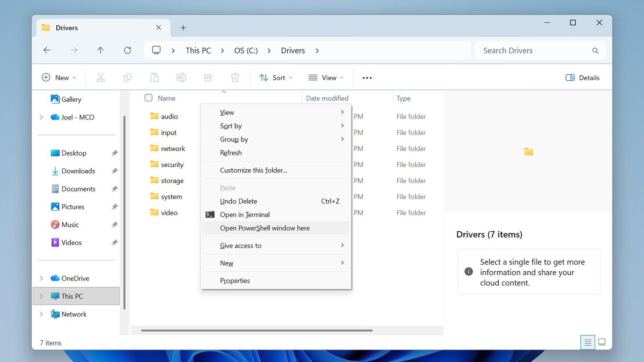Check the select-all box in Name column
This screenshot has width=644, height=362.
click(148, 98)
